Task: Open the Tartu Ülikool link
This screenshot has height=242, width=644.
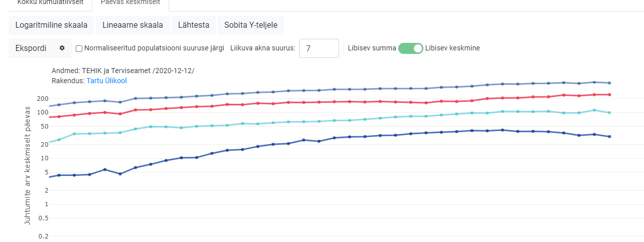Action: point(106,80)
